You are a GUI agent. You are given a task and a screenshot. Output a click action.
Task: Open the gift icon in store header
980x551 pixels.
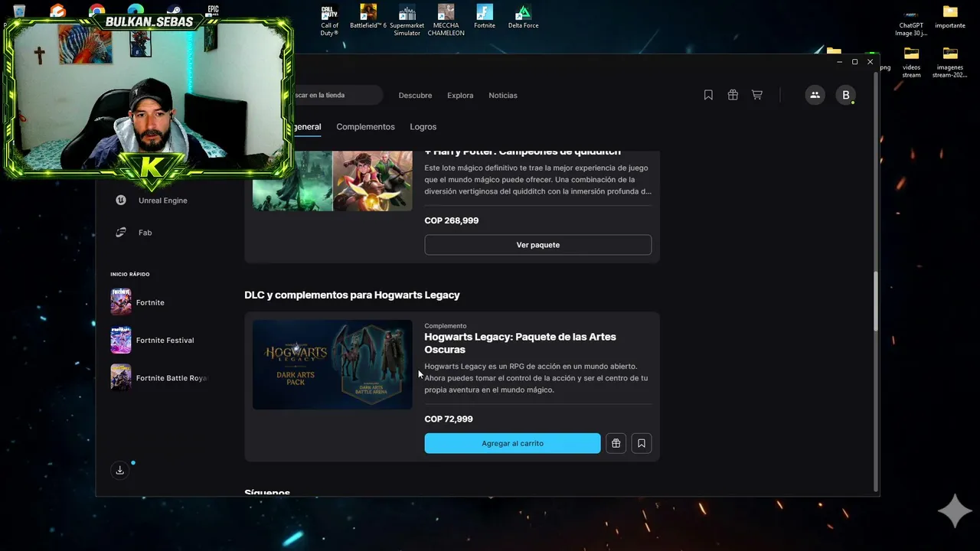coord(733,95)
